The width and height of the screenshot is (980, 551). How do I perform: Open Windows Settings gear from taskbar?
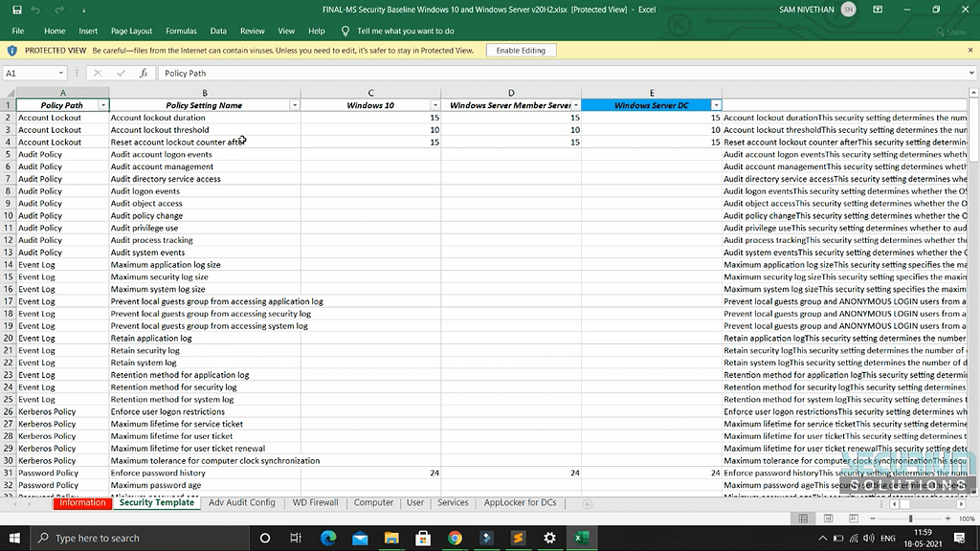point(549,538)
